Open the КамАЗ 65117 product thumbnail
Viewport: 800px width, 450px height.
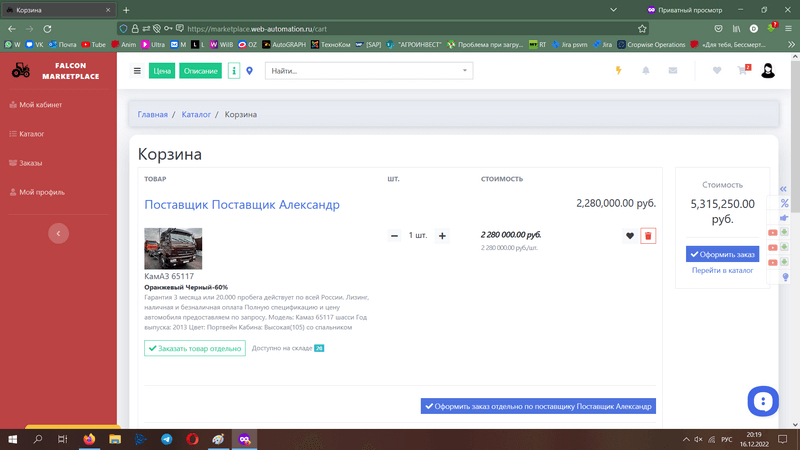pyautogui.click(x=173, y=248)
